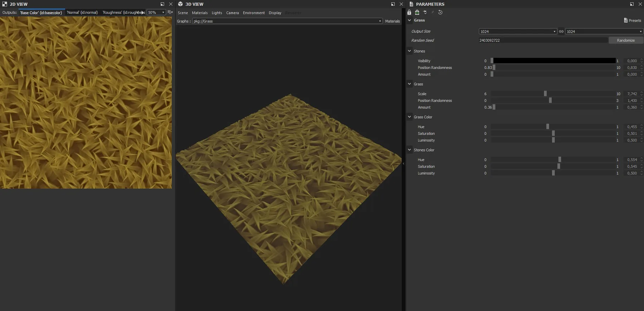Collapse the Grass Color group
Screen dimensions: 644x311
coord(410,117)
